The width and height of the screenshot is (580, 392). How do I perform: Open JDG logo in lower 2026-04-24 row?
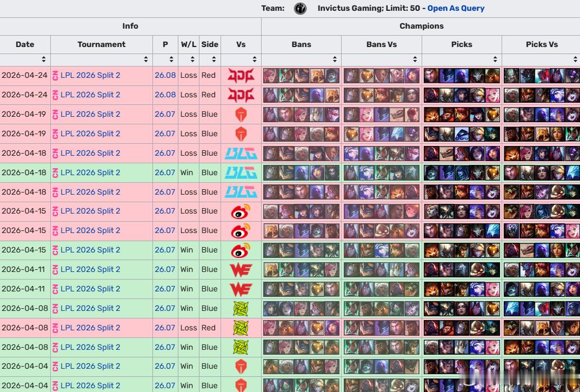(241, 95)
